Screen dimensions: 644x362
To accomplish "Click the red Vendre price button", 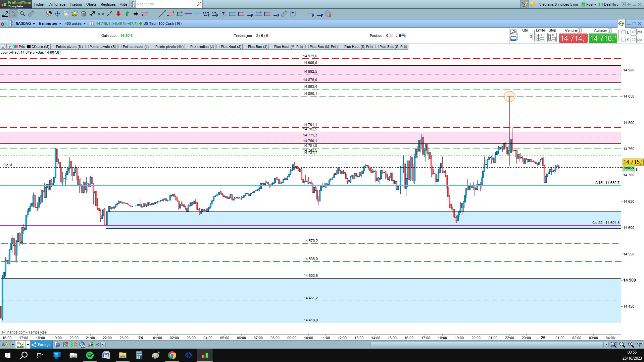I will 573,38.
